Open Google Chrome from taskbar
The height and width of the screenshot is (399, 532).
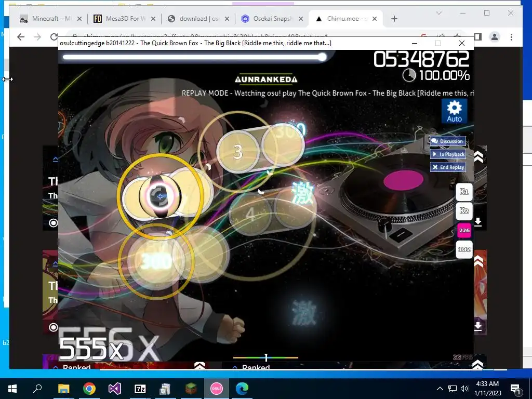pos(89,389)
